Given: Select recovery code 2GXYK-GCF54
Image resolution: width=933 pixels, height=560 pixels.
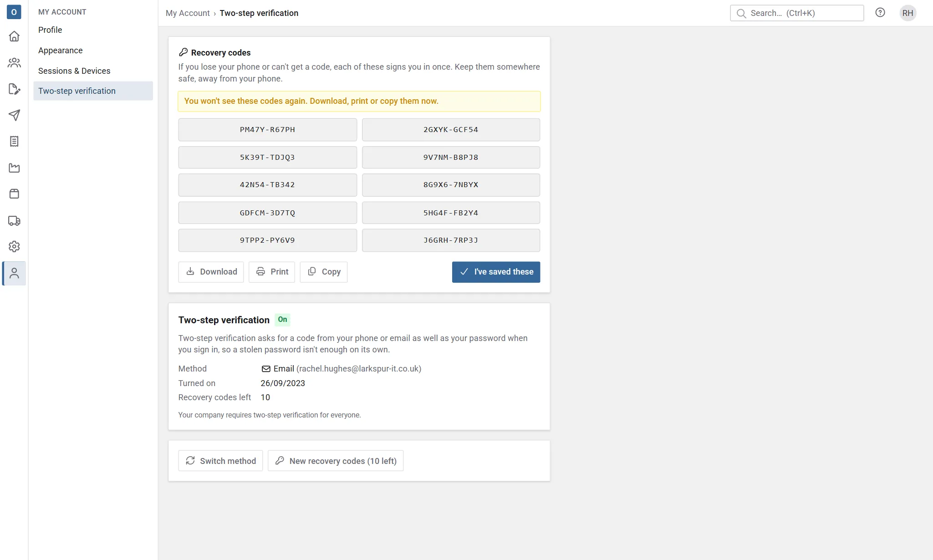Looking at the screenshot, I should (451, 130).
